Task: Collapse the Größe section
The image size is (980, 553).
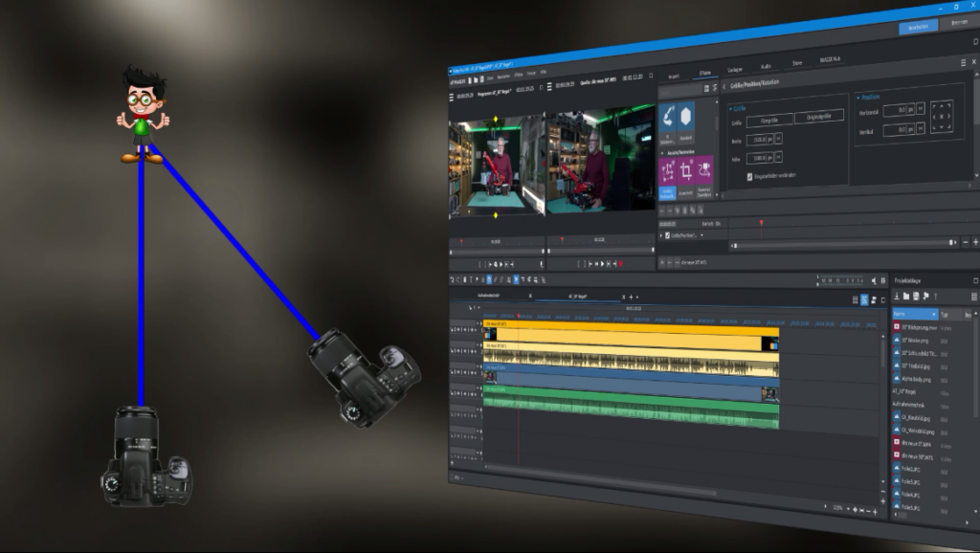Action: click(x=730, y=109)
